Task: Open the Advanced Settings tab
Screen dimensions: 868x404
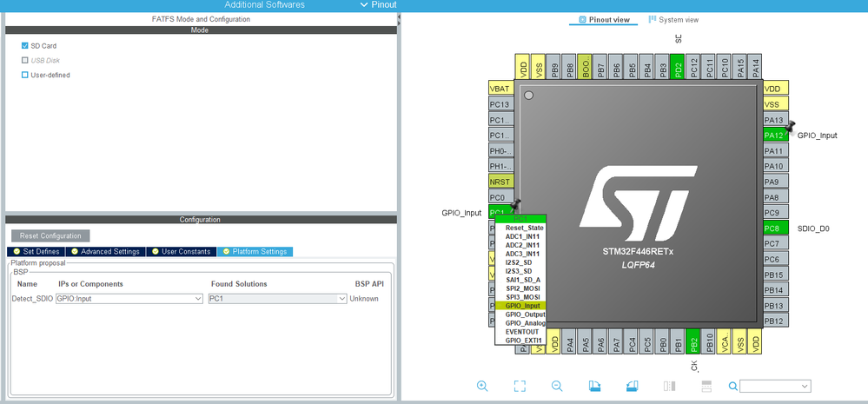Action: (x=105, y=252)
